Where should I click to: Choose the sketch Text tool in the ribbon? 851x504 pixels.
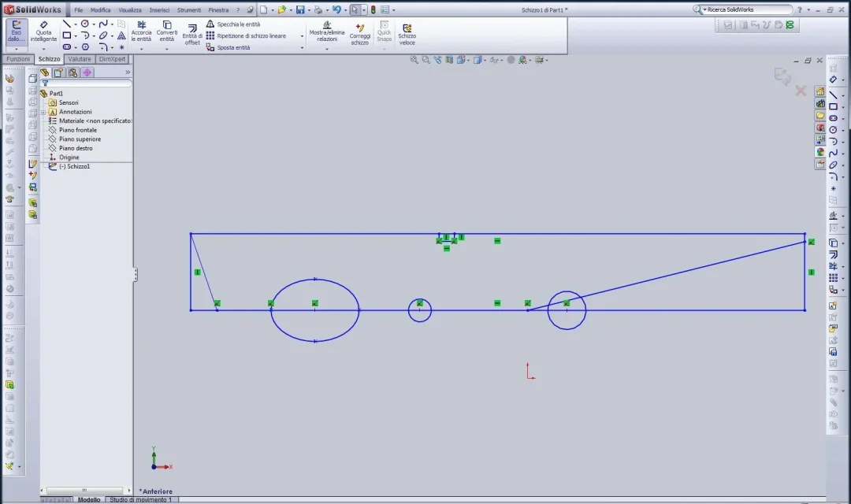coord(121,35)
